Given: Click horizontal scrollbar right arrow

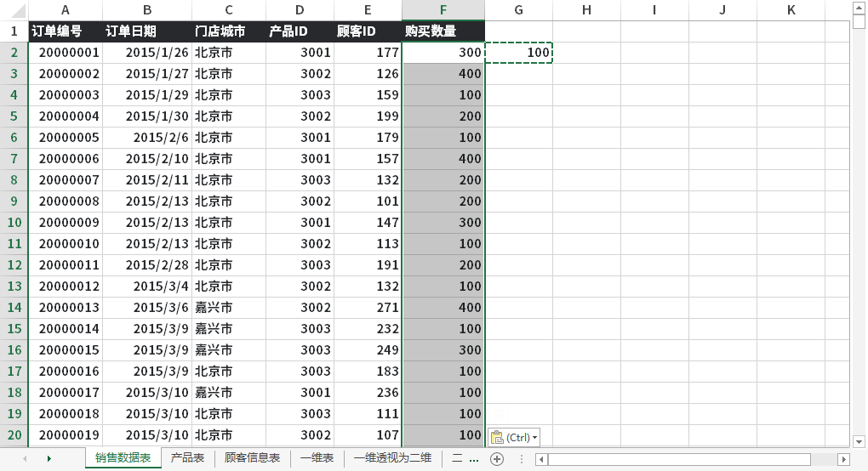Looking at the screenshot, I should coord(843,459).
